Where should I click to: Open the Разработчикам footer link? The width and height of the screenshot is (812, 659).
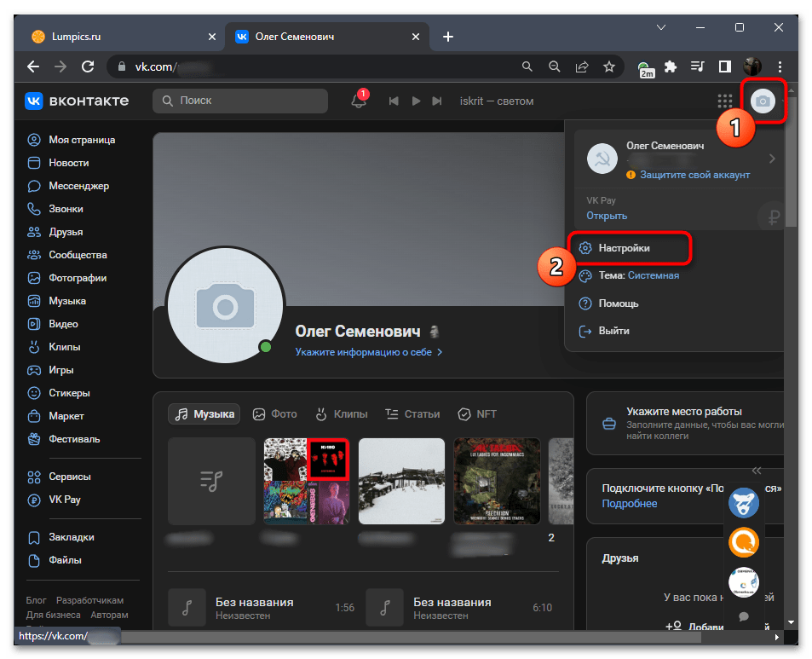[x=89, y=600]
